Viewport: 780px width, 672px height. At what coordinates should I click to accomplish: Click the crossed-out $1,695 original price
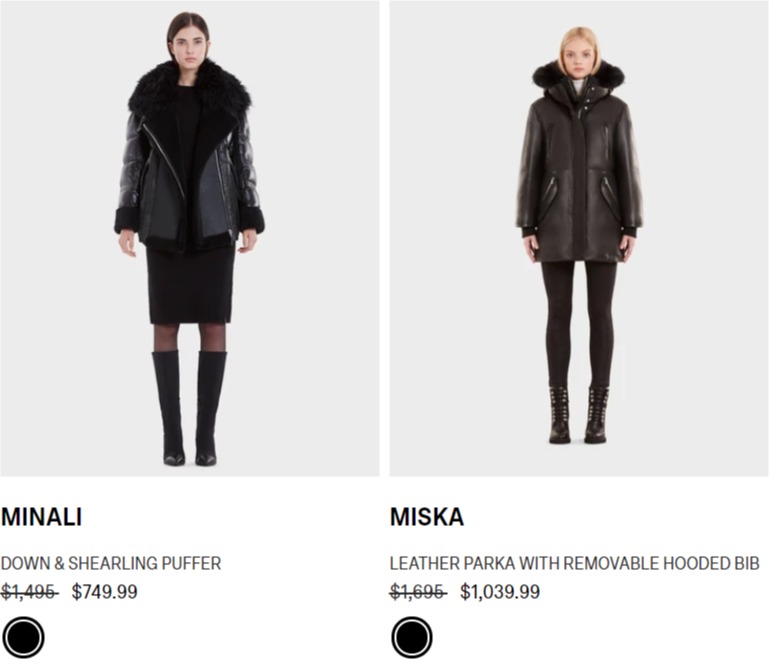(418, 591)
